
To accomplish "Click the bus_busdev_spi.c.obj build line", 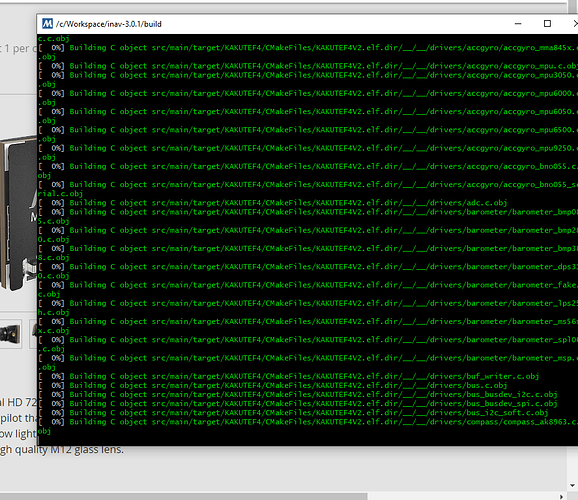I will pos(298,404).
